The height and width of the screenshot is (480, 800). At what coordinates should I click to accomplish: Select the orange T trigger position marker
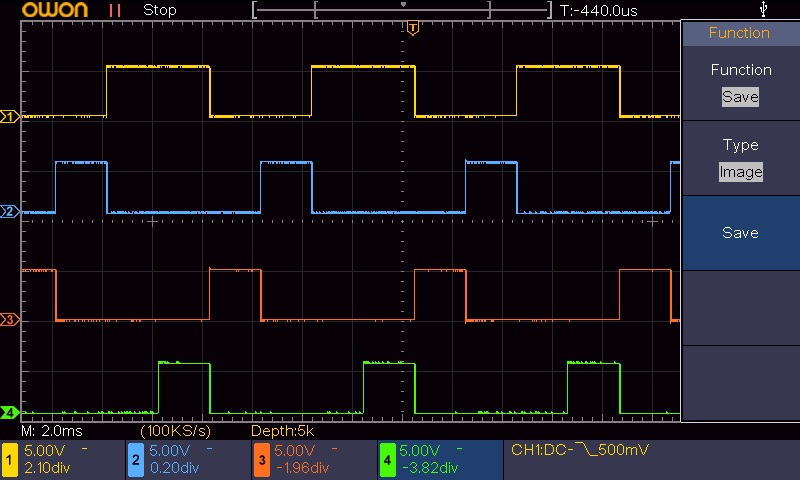pos(413,28)
